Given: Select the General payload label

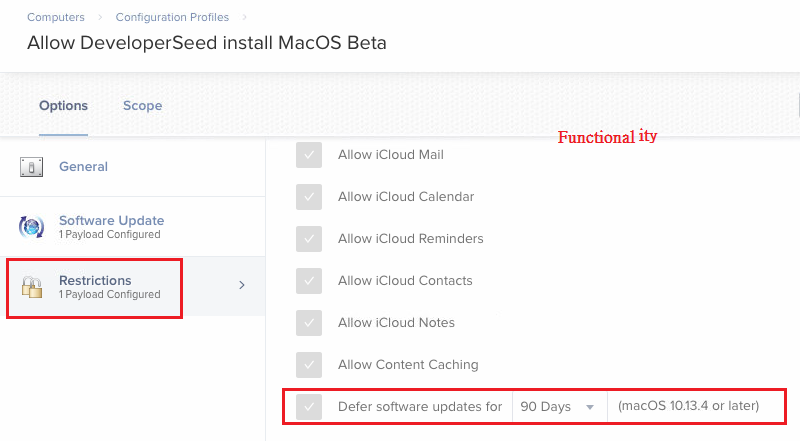Looking at the screenshot, I should (83, 166).
